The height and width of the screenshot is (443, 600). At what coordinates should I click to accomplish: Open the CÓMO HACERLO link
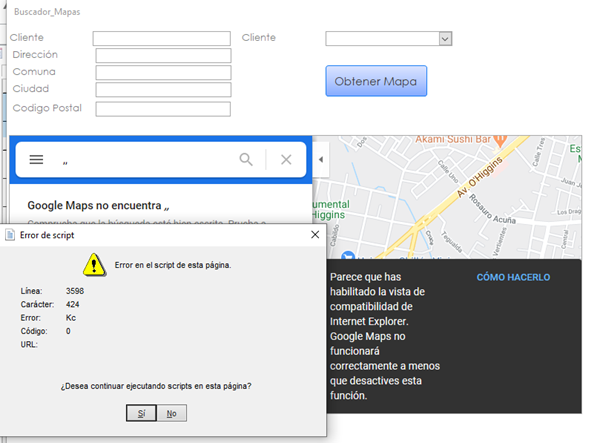[513, 277]
